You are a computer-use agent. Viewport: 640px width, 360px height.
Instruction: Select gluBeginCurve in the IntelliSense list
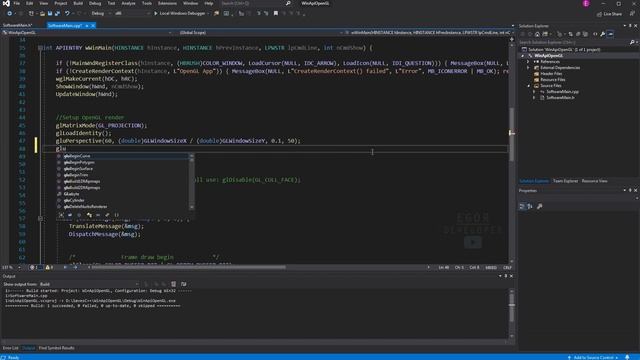coord(122,156)
